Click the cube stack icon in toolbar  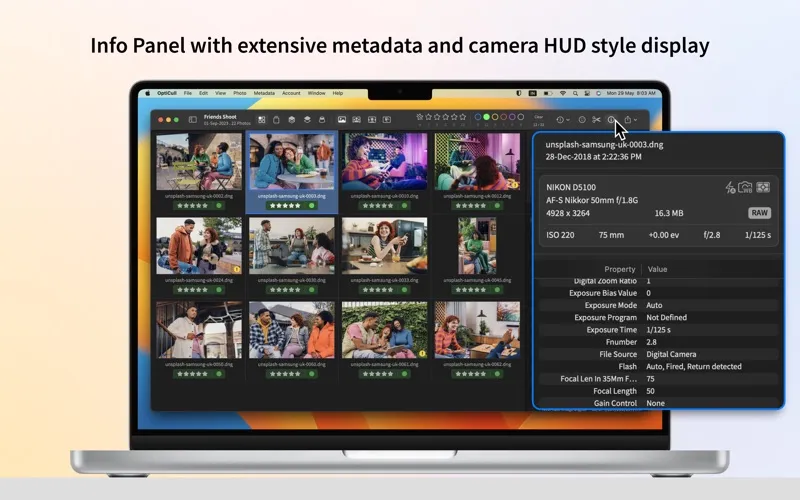click(292, 120)
